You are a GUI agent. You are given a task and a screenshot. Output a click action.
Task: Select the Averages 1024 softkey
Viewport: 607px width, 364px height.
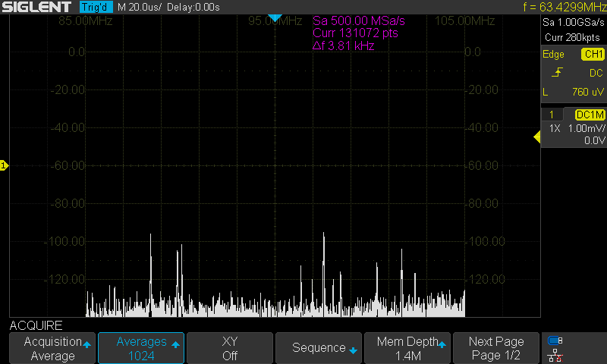click(x=141, y=348)
